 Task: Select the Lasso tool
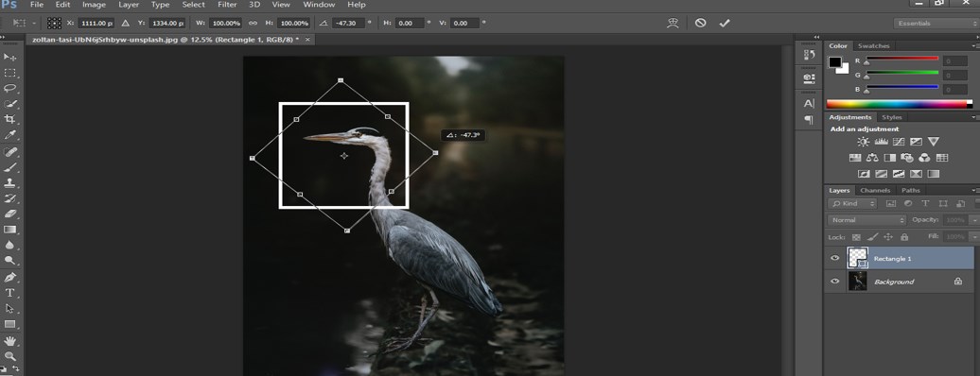[10, 89]
